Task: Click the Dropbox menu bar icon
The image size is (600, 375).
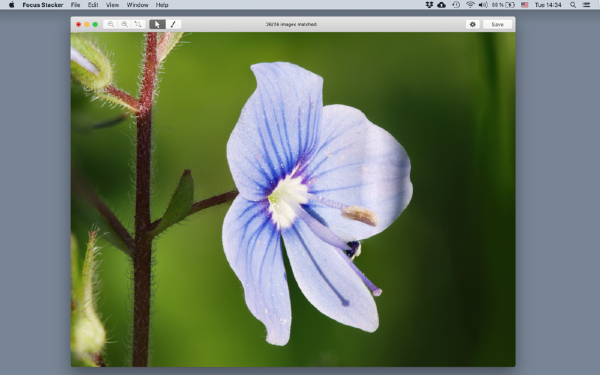Action: point(429,5)
